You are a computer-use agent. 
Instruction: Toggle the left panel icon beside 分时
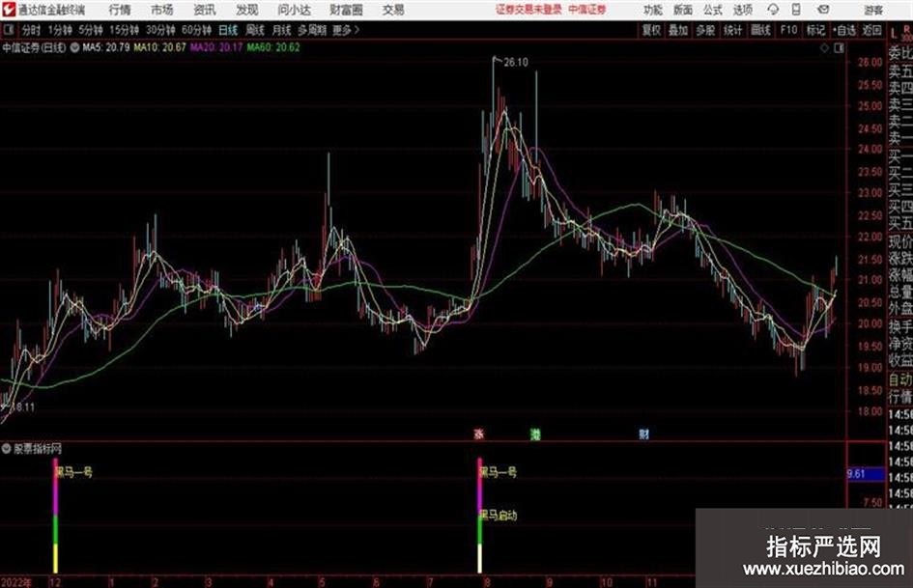[x=8, y=30]
